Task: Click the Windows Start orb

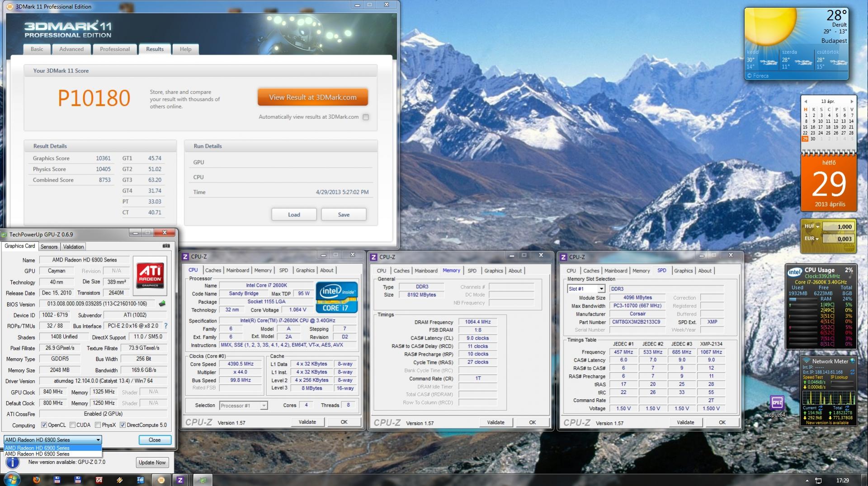Action: coord(12,479)
